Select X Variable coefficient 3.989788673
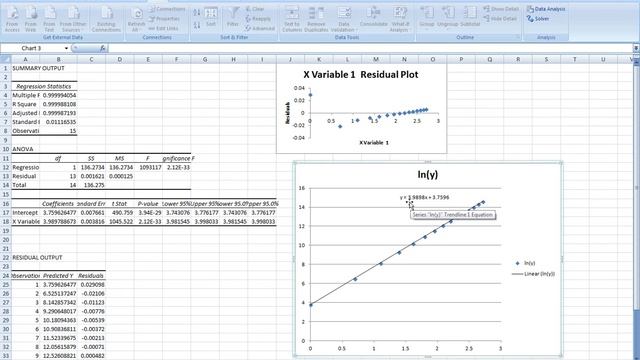640x360 pixels. click(59, 222)
